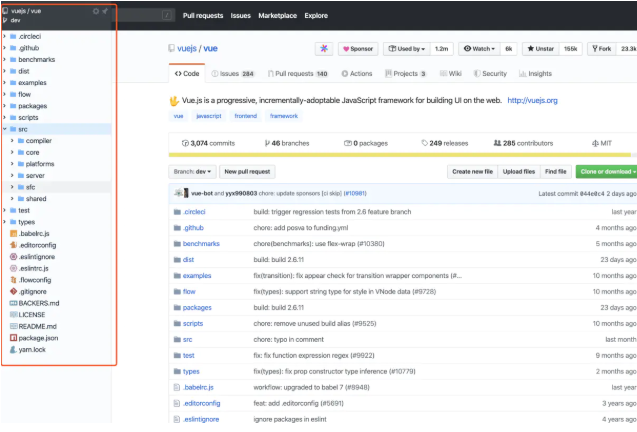
Task: Expand the platforms subfolder in the sidebar
Action: (12, 164)
